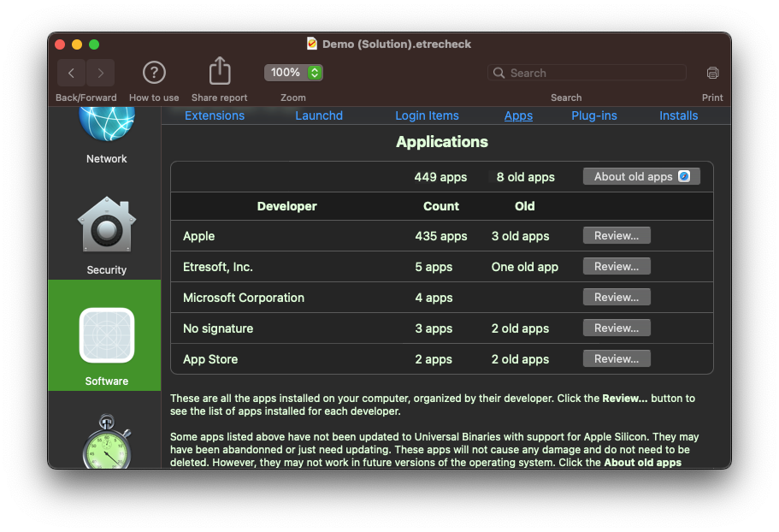Image resolution: width=779 pixels, height=532 pixels.
Task: Open the Login Items tab
Action: click(427, 115)
